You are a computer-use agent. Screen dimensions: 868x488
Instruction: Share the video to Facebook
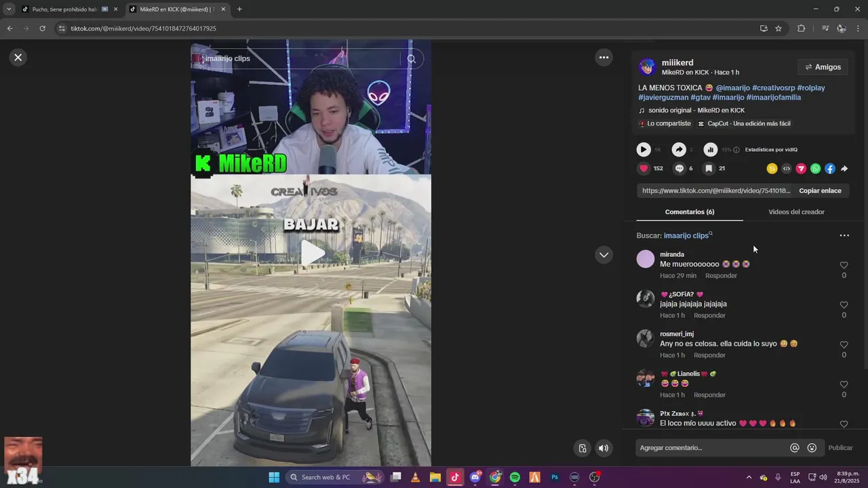(830, 169)
